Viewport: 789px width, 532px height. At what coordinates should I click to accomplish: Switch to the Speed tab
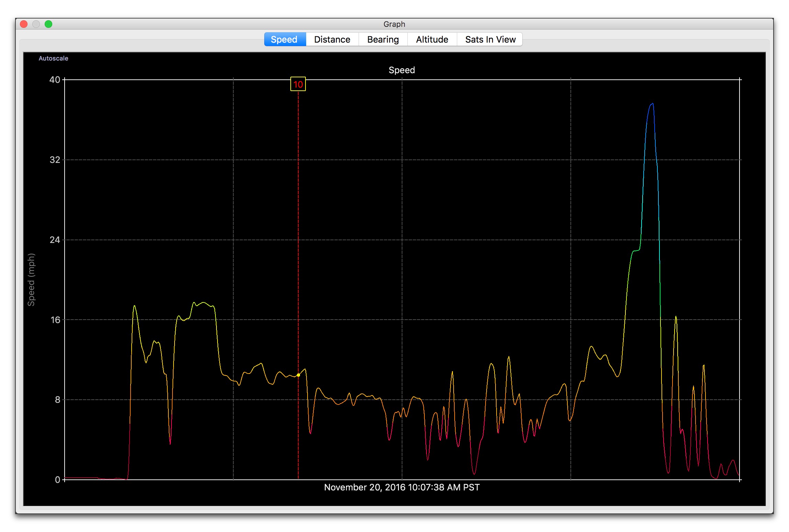click(x=284, y=40)
